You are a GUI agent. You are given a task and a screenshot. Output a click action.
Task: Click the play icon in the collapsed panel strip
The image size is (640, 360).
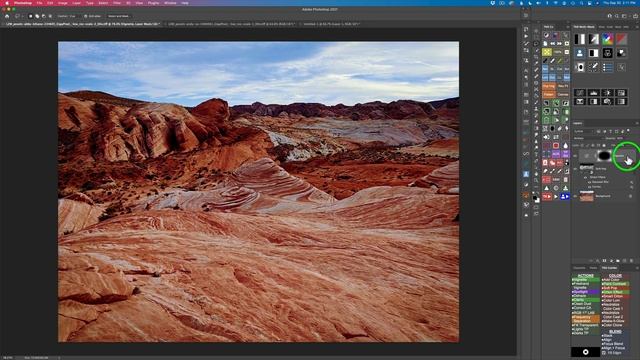tap(526, 36)
